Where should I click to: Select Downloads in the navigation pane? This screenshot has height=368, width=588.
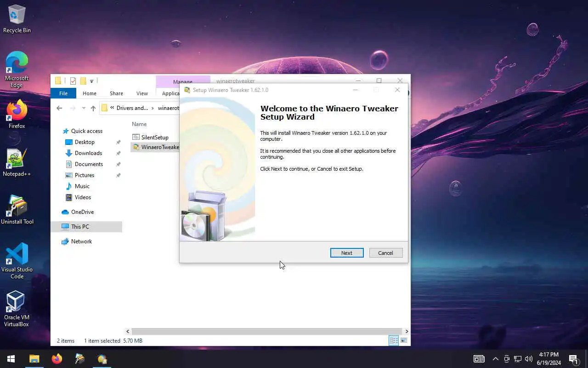click(x=88, y=153)
